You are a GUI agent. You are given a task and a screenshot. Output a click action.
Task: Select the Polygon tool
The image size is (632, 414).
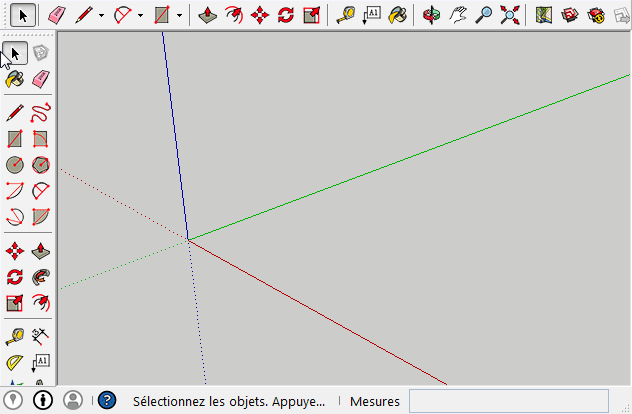(x=41, y=165)
